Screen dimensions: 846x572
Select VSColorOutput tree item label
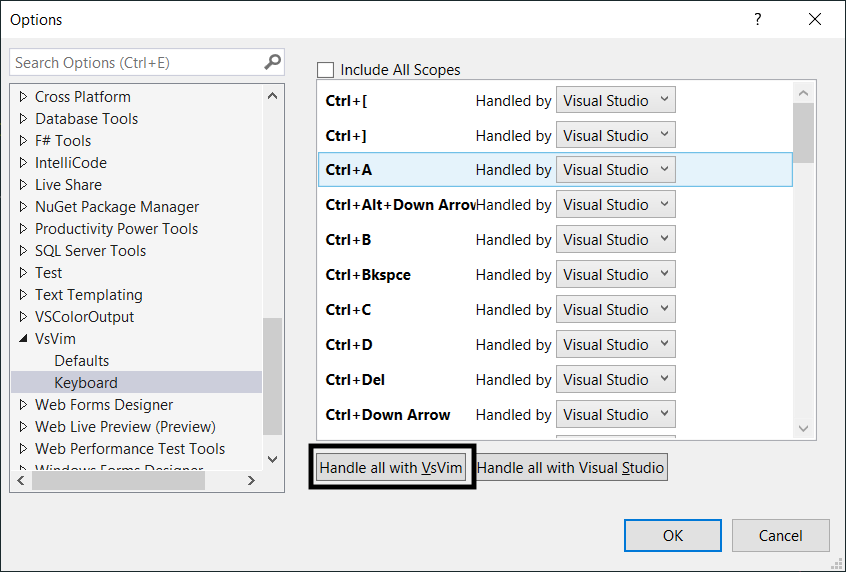[x=84, y=317]
